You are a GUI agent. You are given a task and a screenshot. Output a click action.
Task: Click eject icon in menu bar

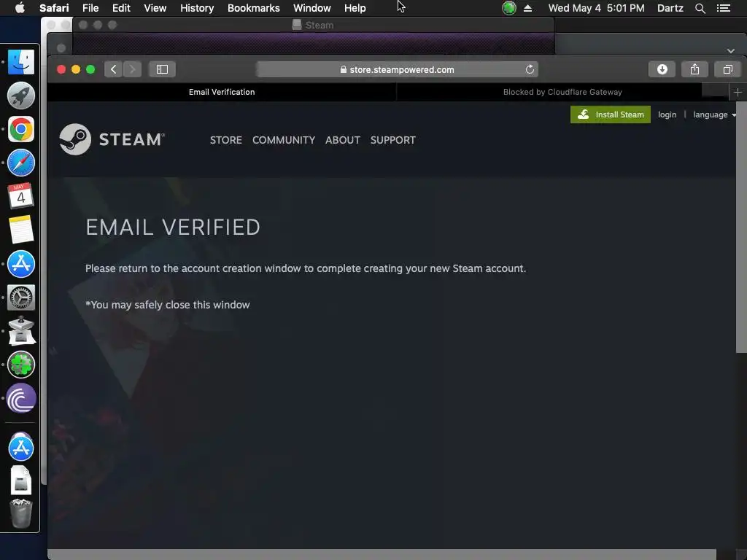(x=528, y=8)
